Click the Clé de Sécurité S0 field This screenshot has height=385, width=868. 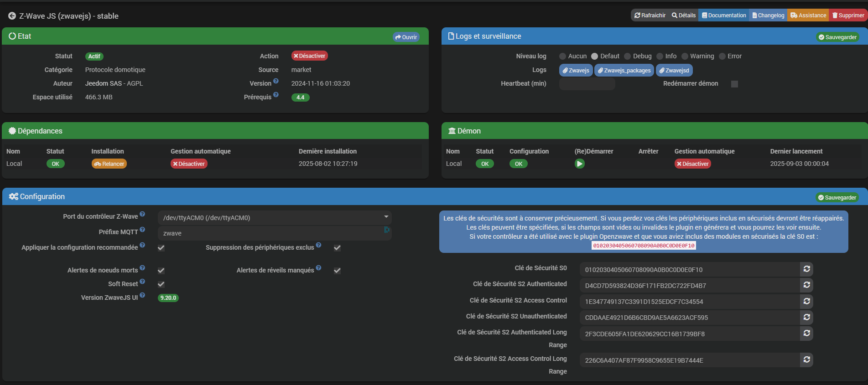(x=690, y=269)
